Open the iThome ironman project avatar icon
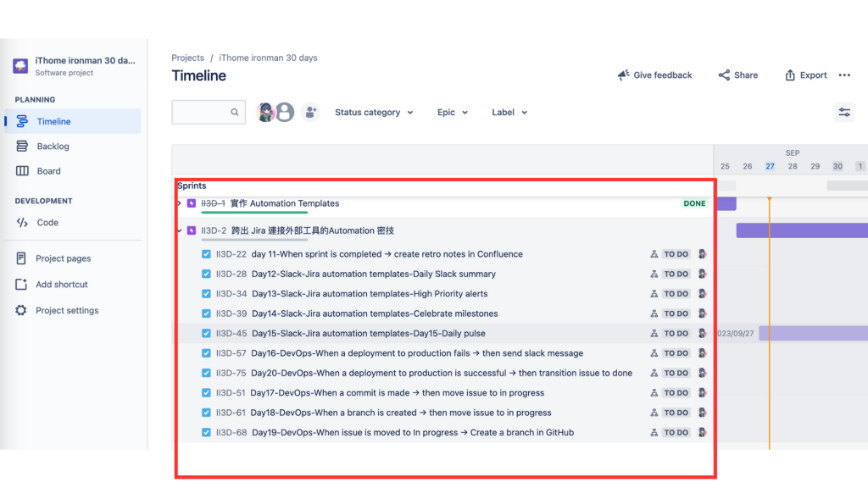 pos(20,66)
